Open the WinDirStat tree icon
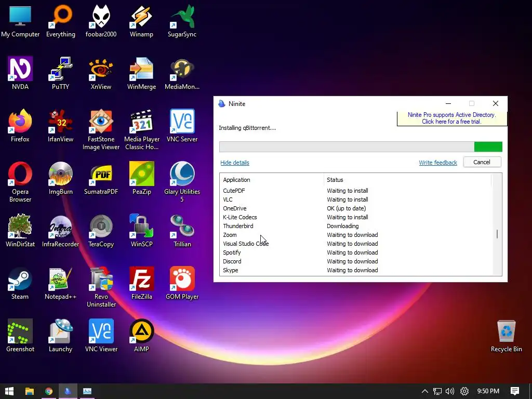 [20, 231]
